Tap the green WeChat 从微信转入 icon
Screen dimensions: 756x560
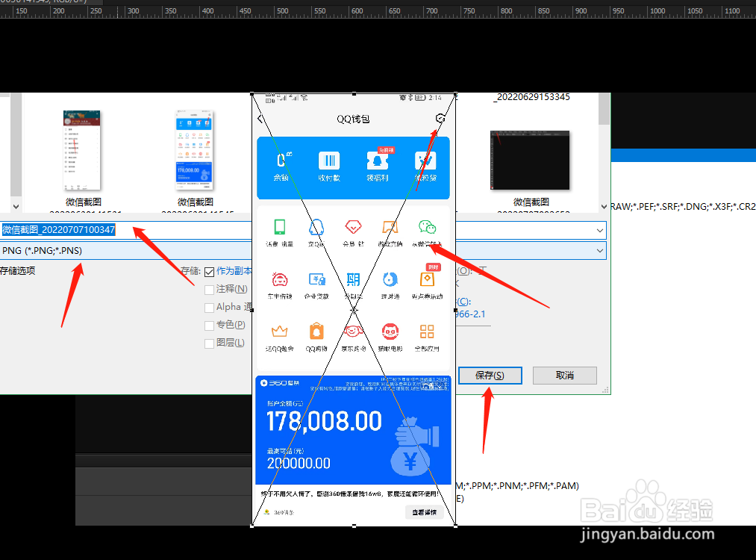point(427,227)
